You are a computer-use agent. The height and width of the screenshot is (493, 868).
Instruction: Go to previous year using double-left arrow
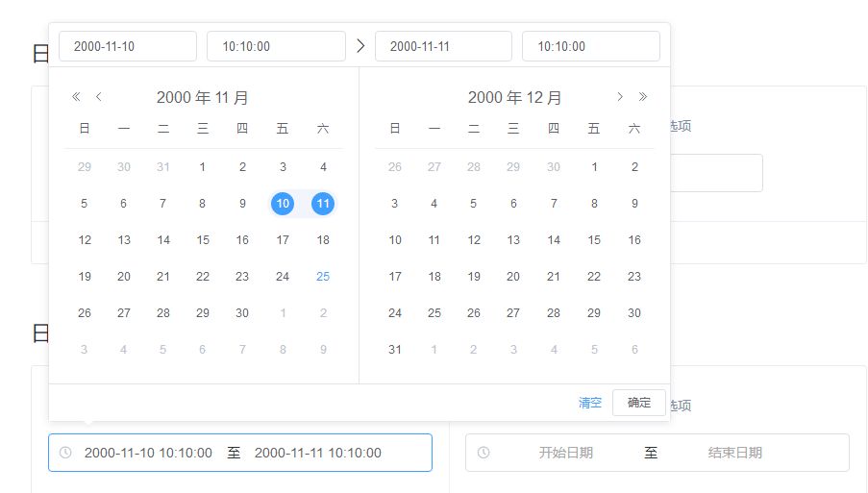(x=76, y=97)
